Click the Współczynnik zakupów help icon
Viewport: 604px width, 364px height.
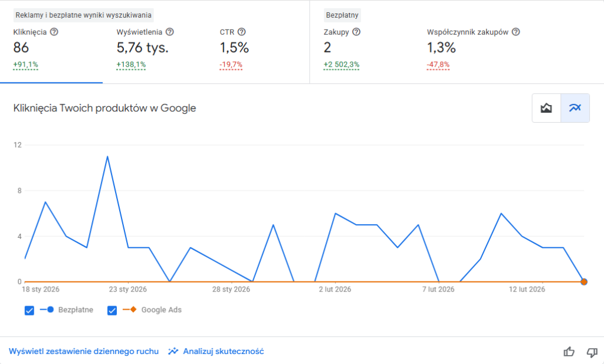516,32
